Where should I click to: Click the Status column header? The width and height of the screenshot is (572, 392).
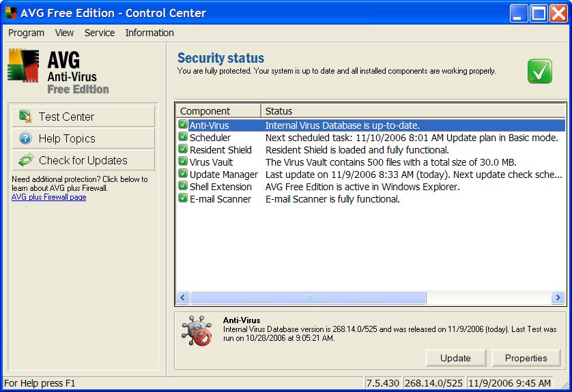click(414, 111)
